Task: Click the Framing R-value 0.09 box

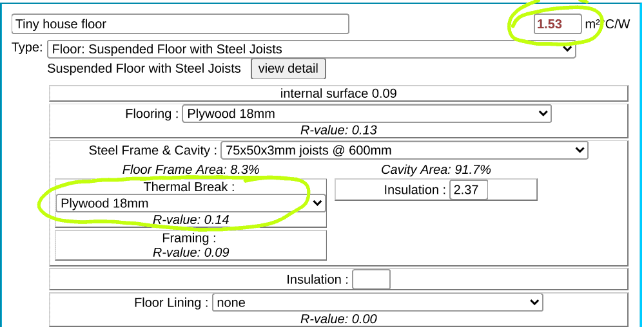Action: click(191, 245)
